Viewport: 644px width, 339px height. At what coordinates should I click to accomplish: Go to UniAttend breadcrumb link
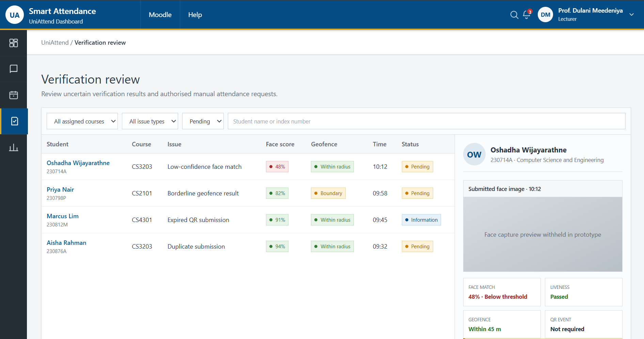[55, 43]
